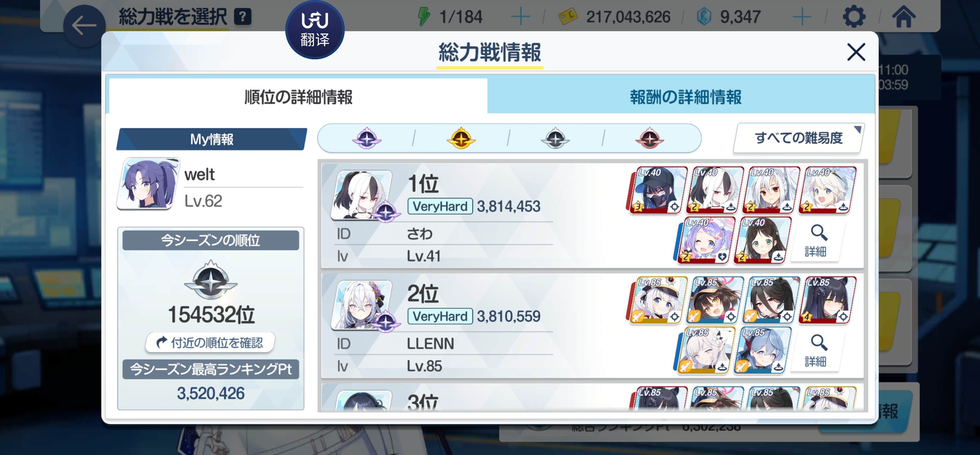Add AP with the plus beside 1/184
This screenshot has width=980, height=455.
coord(520,17)
